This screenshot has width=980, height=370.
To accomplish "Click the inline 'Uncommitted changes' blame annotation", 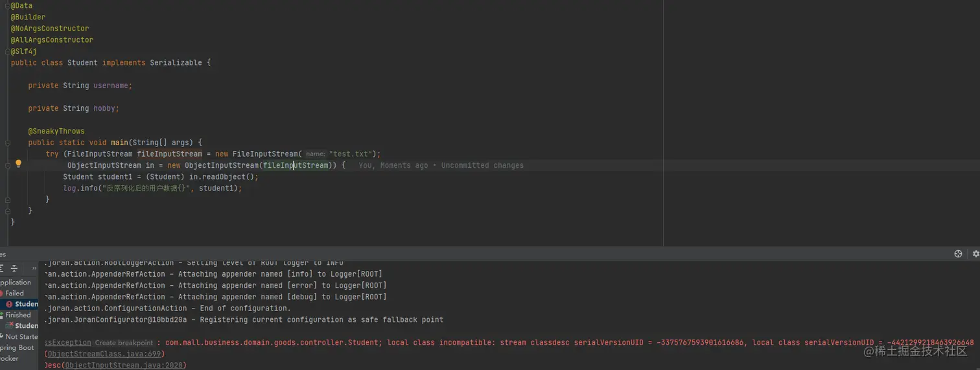I will click(x=482, y=166).
